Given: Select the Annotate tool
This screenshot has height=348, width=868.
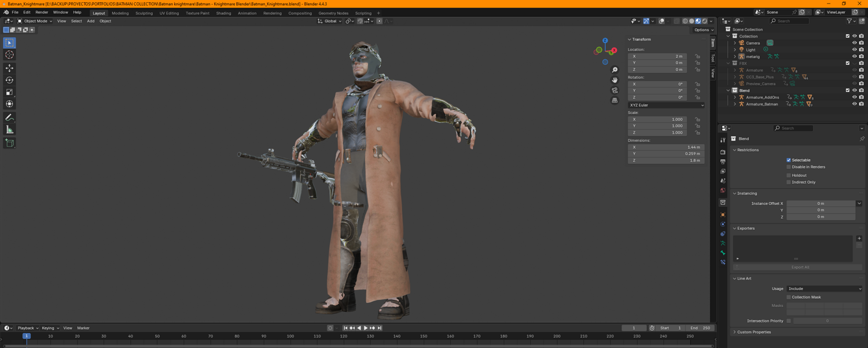Looking at the screenshot, I should [9, 118].
